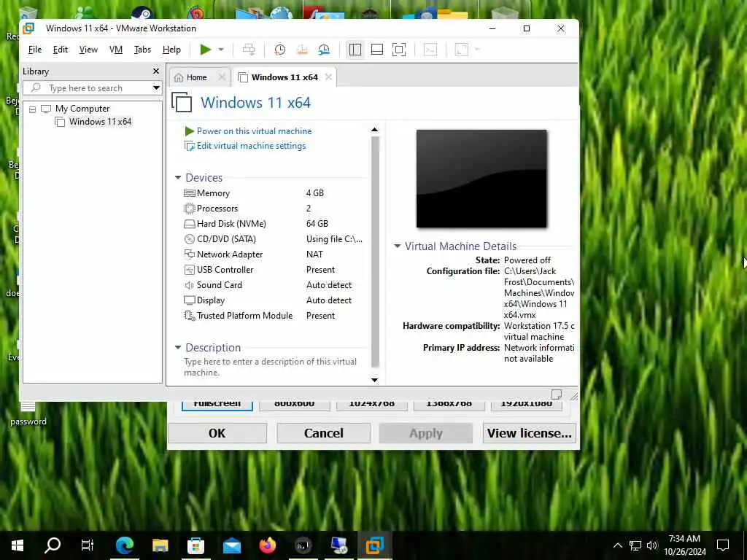
Task: Click the green Power On toolbar button
Action: (205, 50)
